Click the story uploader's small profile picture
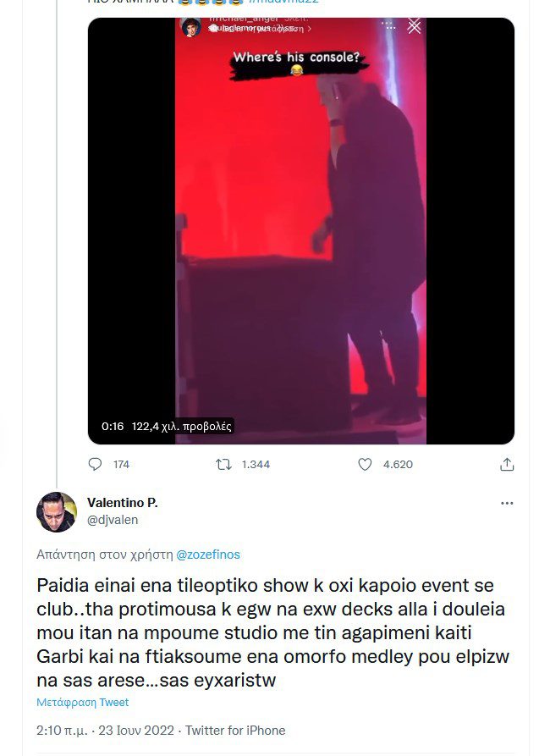 point(191,27)
